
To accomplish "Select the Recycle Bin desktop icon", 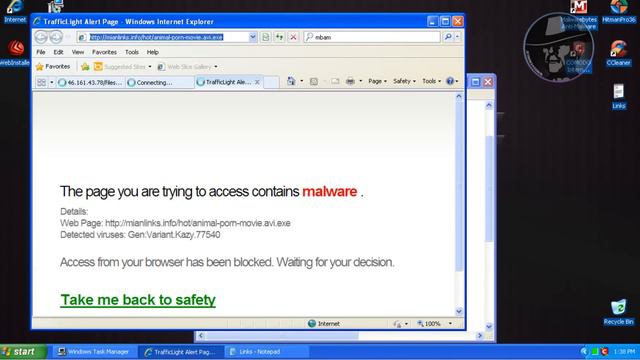I will (x=618, y=312).
